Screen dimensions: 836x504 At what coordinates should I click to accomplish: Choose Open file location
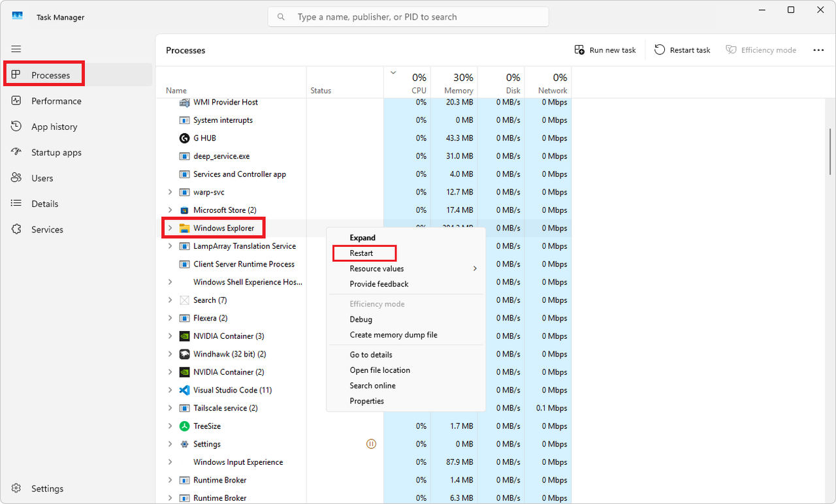[x=406, y=370]
